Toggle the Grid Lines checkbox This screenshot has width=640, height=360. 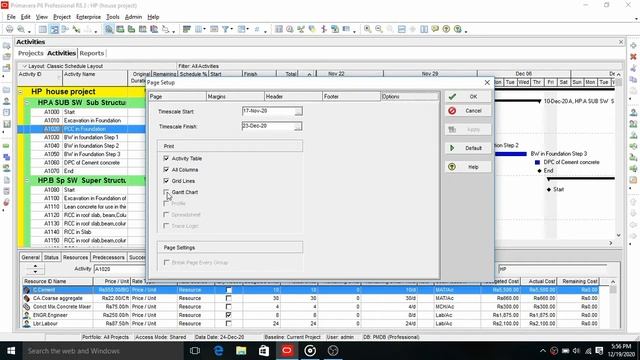point(166,180)
